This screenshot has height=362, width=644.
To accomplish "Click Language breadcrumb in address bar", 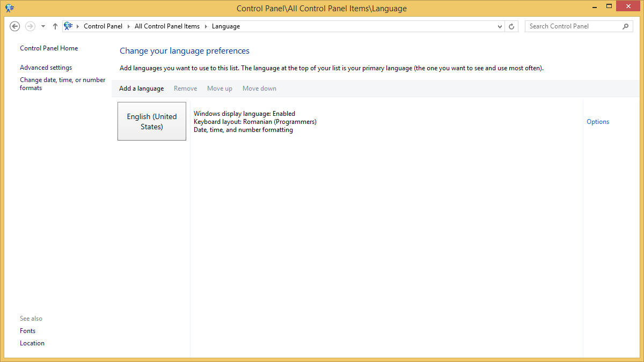I will tap(226, 26).
